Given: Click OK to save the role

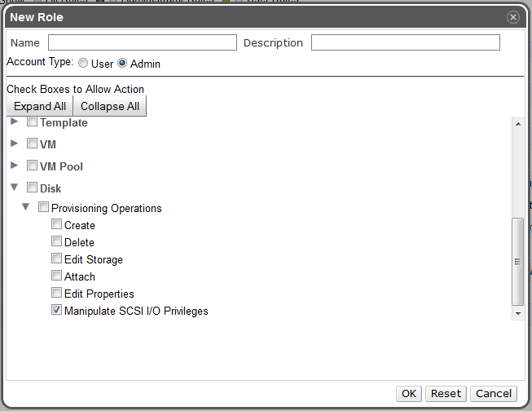Looking at the screenshot, I should point(409,393).
